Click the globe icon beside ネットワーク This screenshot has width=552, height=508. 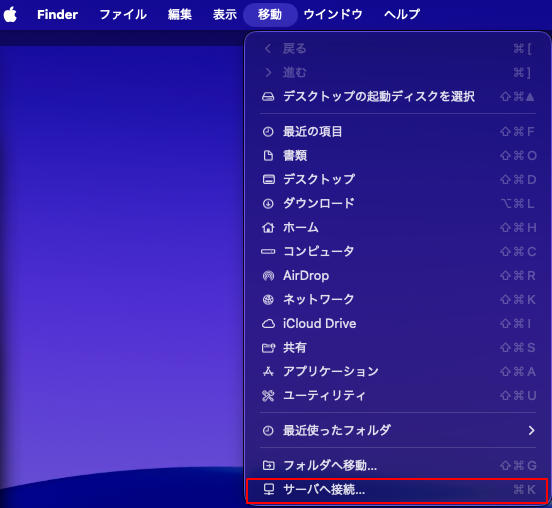pyautogui.click(x=268, y=300)
